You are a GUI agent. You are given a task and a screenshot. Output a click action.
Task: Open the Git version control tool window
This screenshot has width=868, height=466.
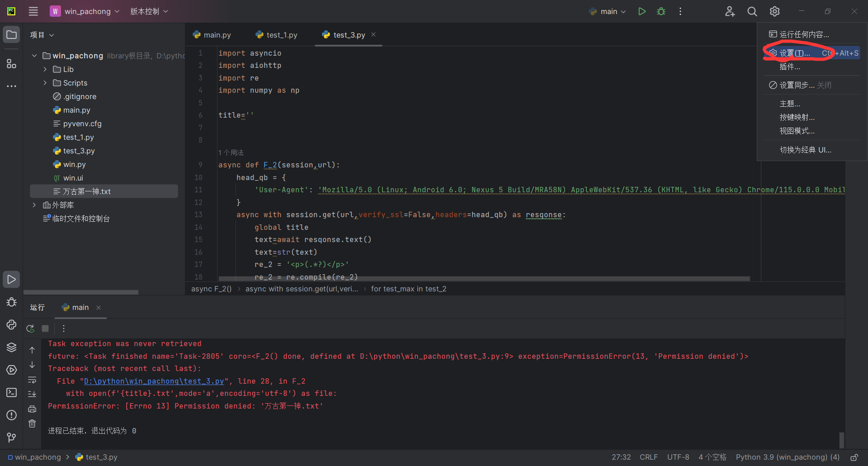click(11, 437)
